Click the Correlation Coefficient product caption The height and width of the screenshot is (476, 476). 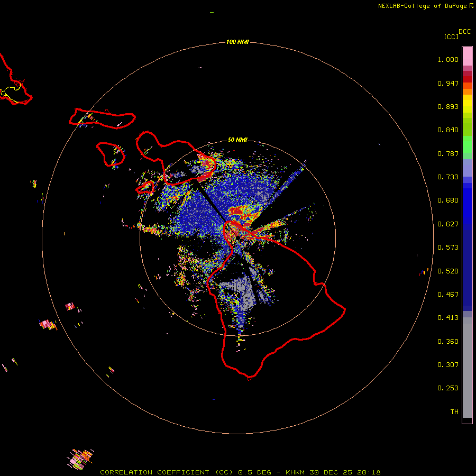240,472
